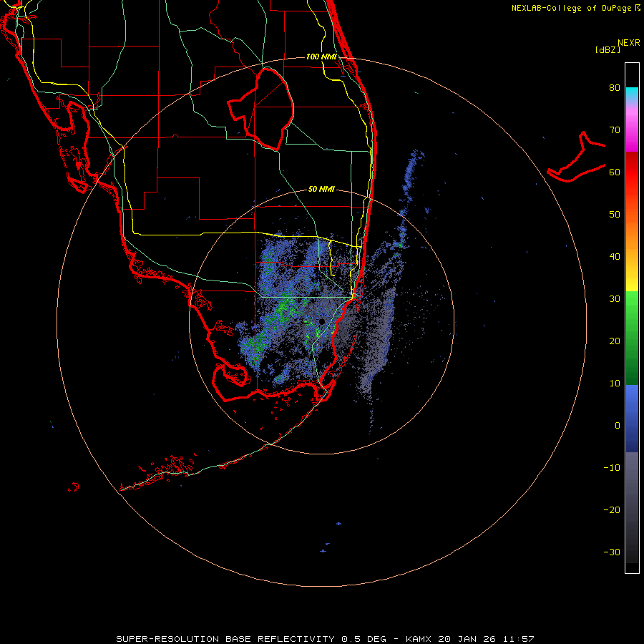Click the NEXR label above color scale

[x=629, y=43]
